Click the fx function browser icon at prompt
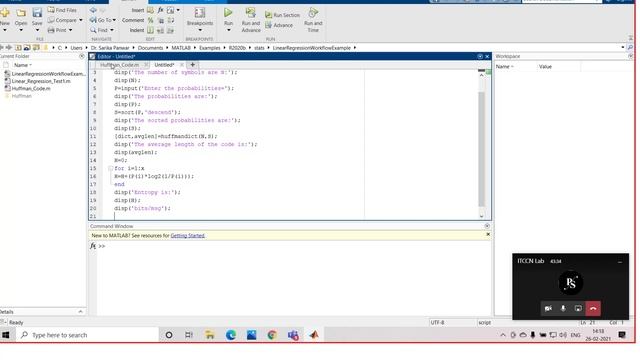 (93, 246)
